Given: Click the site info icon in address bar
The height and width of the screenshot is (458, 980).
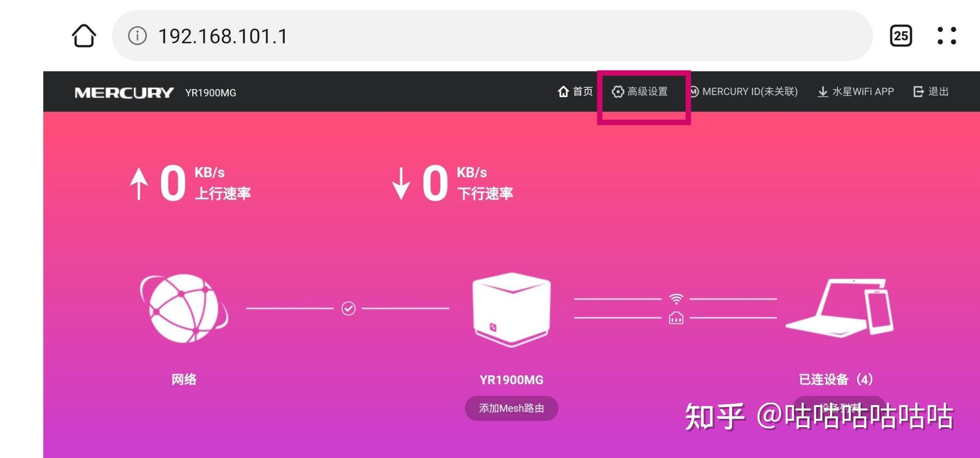Looking at the screenshot, I should coord(137,36).
